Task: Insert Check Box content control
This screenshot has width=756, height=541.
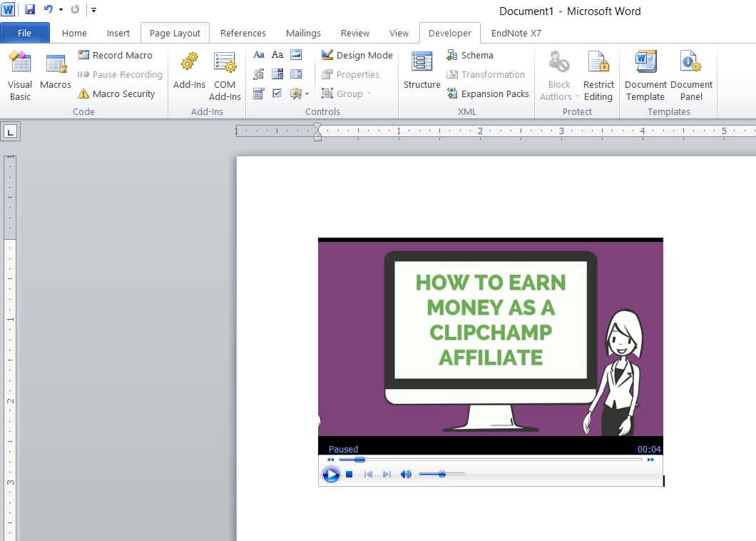Action: [x=277, y=93]
